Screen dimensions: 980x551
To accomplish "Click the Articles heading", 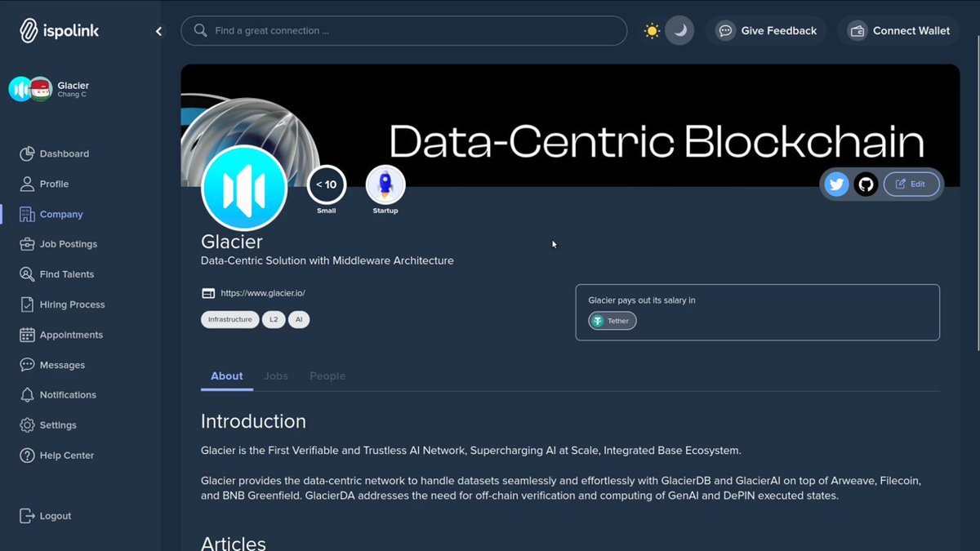I will click(x=234, y=544).
